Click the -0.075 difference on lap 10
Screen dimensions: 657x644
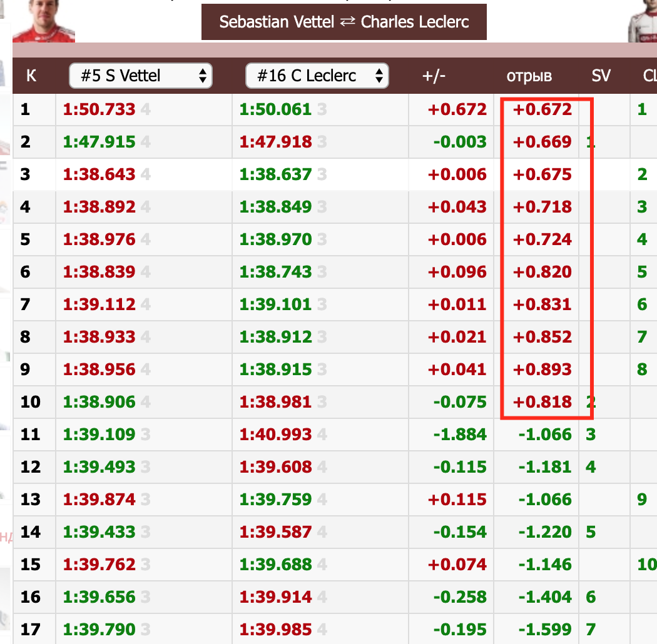click(x=460, y=402)
